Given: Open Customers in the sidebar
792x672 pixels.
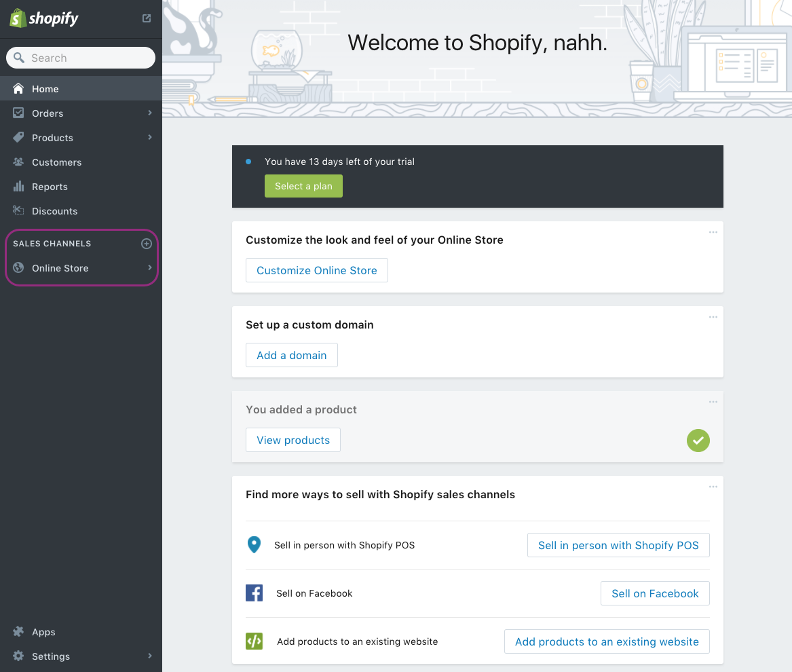Looking at the screenshot, I should 81,162.
